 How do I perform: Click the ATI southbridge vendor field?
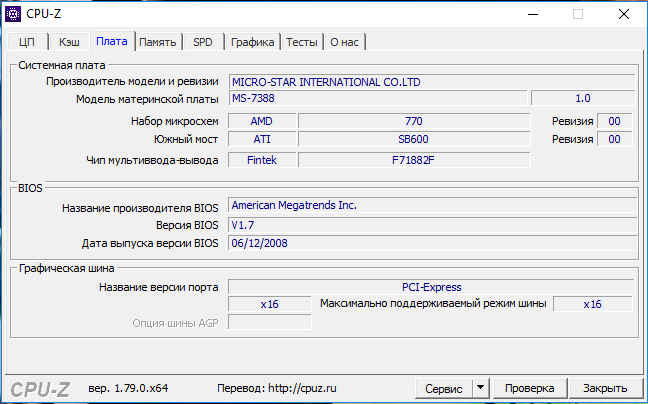262,139
